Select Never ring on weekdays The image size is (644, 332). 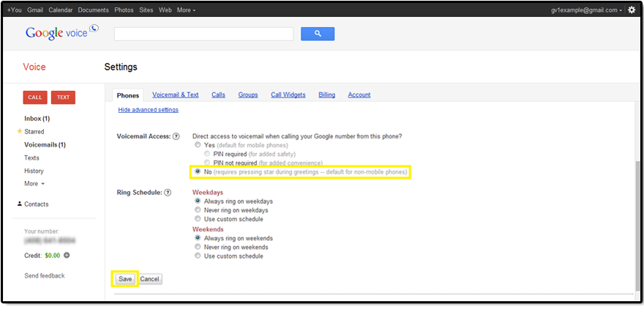(x=197, y=210)
